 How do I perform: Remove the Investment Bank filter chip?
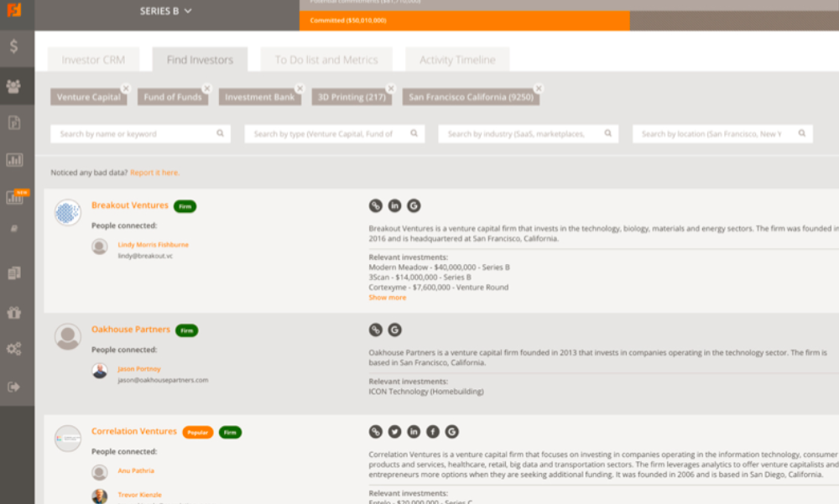[300, 88]
